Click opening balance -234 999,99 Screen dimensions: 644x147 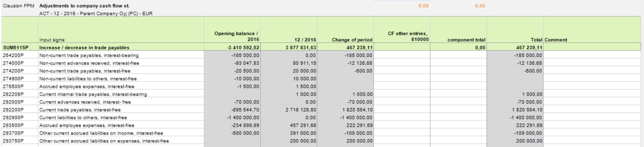(x=245, y=125)
